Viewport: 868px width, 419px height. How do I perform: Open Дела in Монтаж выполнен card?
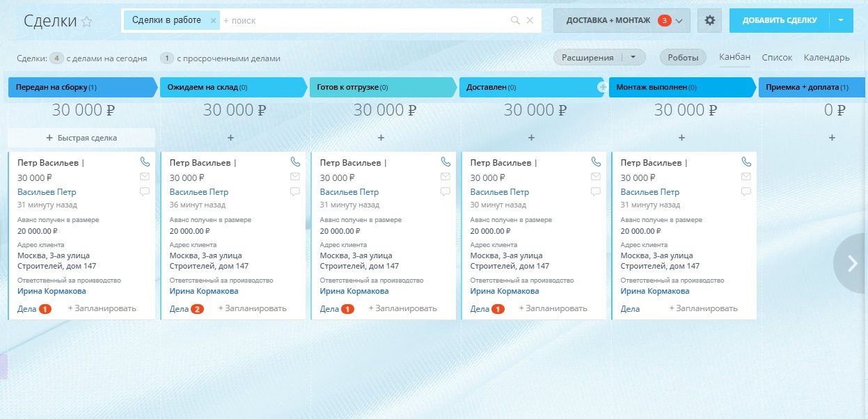point(630,308)
